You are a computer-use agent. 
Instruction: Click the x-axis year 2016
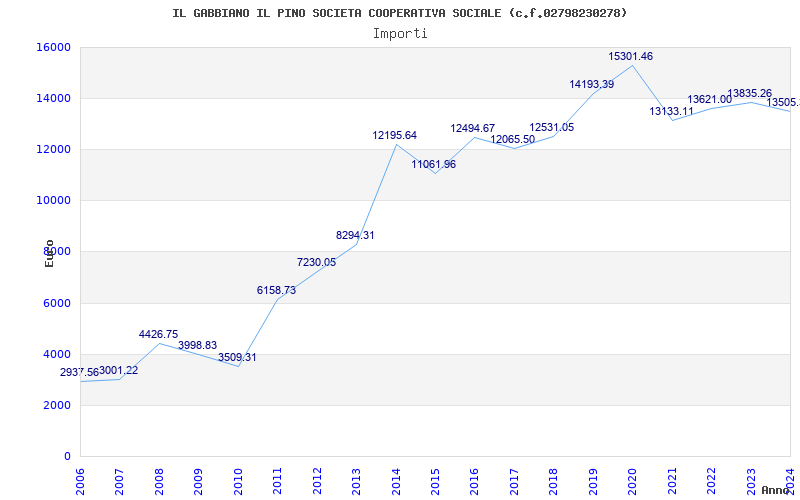click(475, 481)
